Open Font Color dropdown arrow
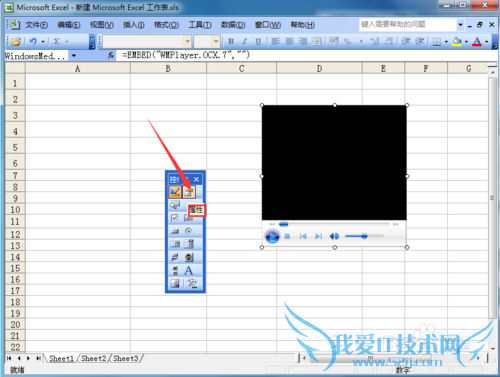Viewport: 500px width, 377px height. coord(487,42)
